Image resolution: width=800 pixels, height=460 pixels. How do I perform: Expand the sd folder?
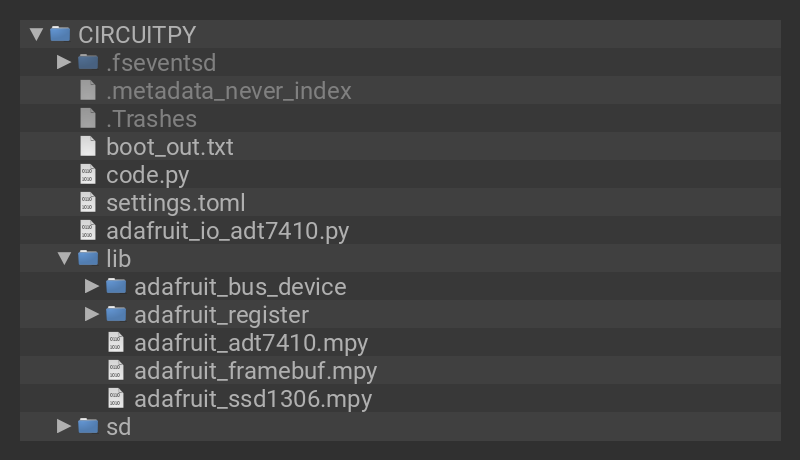coord(64,426)
